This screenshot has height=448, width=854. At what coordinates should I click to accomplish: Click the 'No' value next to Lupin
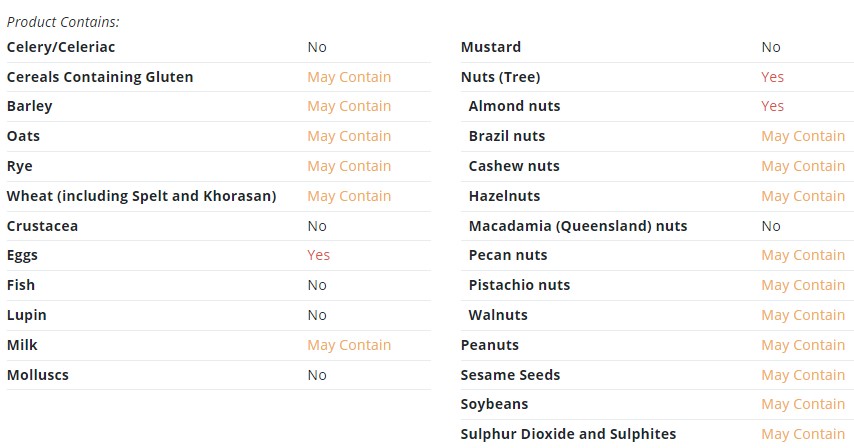tap(317, 315)
